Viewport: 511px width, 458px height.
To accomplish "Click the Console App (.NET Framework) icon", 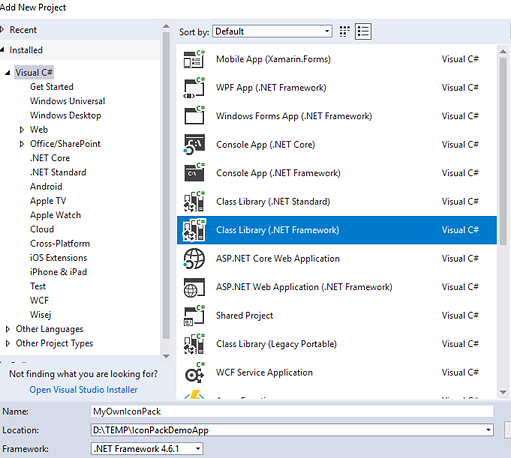I will point(194,173).
